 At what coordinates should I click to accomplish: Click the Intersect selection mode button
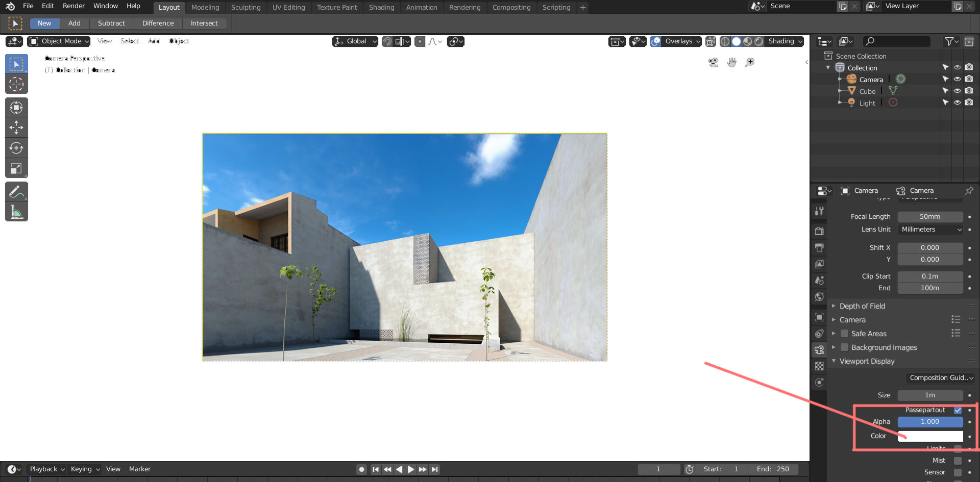[204, 23]
